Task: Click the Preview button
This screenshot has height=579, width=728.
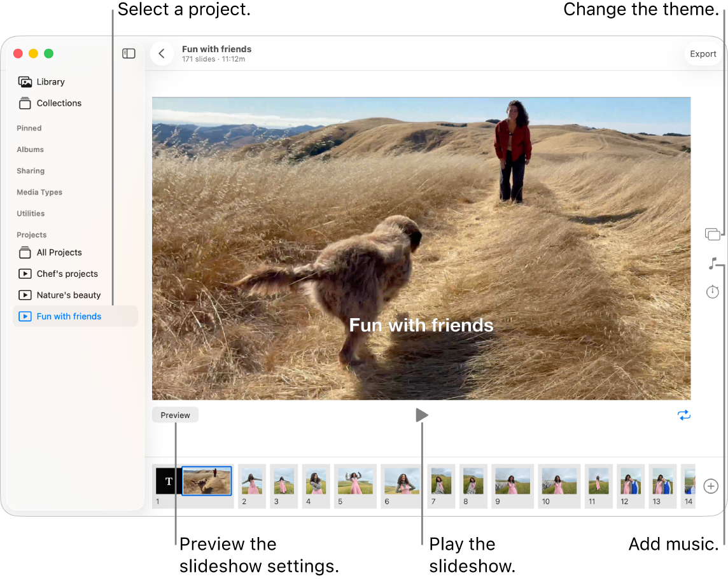Action: coord(175,415)
